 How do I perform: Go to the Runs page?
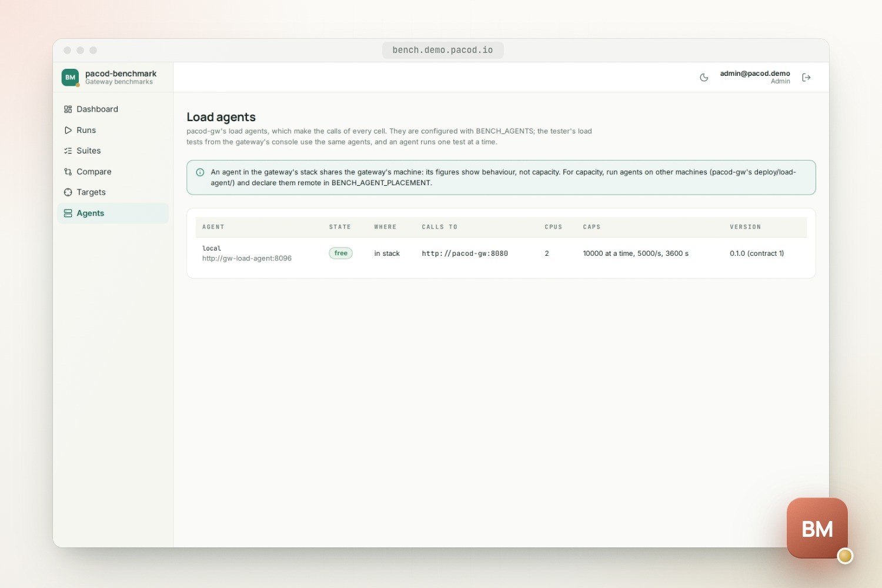pyautogui.click(x=113, y=131)
